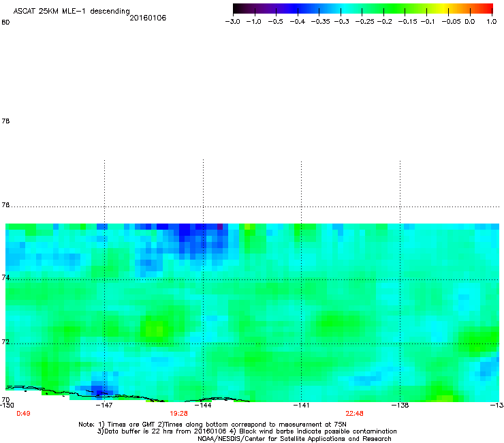The image size is (504, 443).
Task: Click the latitude label 72
Action: [5, 341]
